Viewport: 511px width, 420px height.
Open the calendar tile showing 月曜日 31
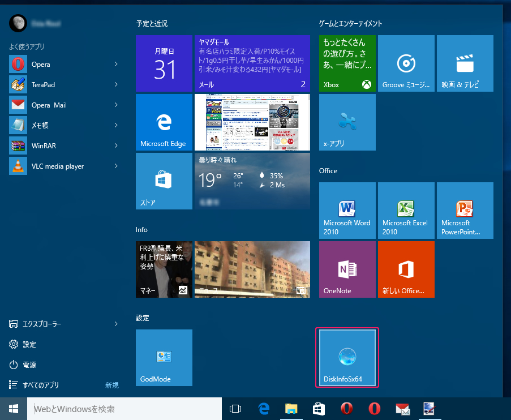[x=164, y=63]
